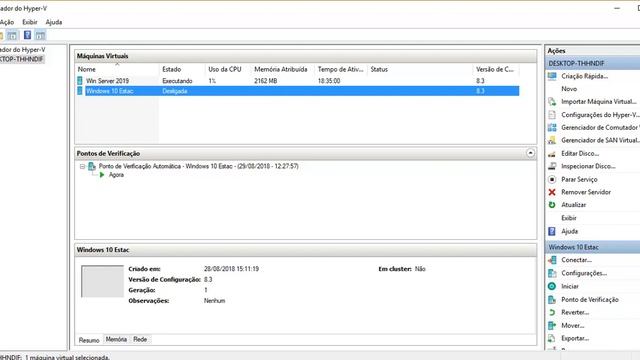This screenshot has height=360, width=640.
Task: Click the show/hide action pane toolbar icon
Action: pos(40,36)
